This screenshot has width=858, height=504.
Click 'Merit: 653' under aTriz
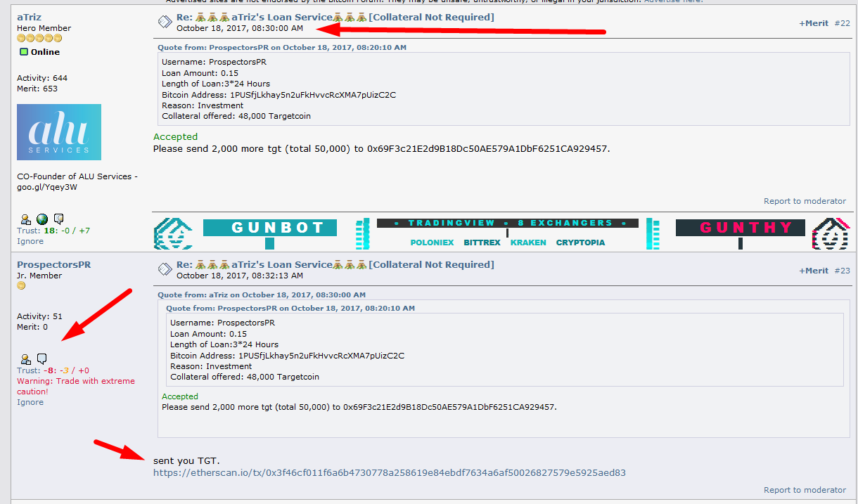(37, 89)
